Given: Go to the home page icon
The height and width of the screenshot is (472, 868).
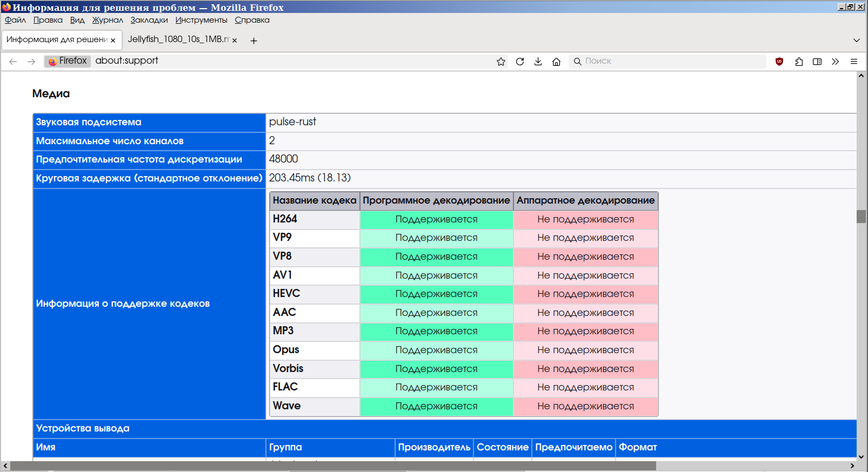Looking at the screenshot, I should [x=556, y=62].
